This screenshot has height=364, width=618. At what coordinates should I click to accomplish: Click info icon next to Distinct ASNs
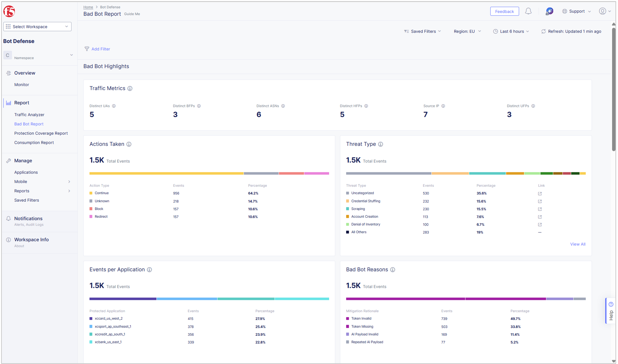tap(283, 106)
